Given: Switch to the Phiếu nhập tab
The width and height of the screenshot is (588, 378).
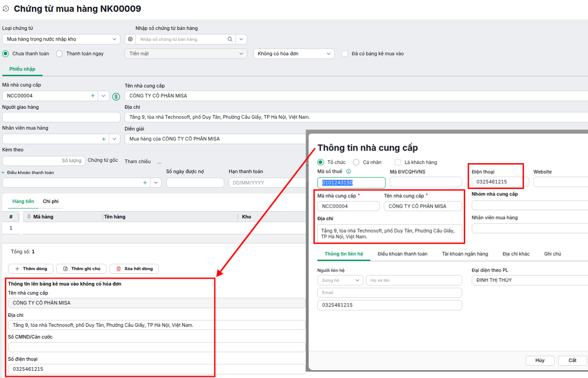Looking at the screenshot, I should [22, 69].
